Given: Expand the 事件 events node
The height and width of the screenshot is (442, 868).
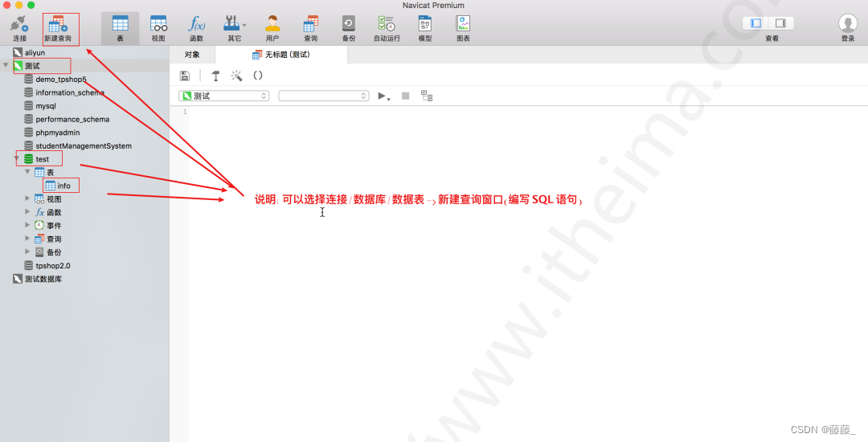Looking at the screenshot, I should pos(27,224).
